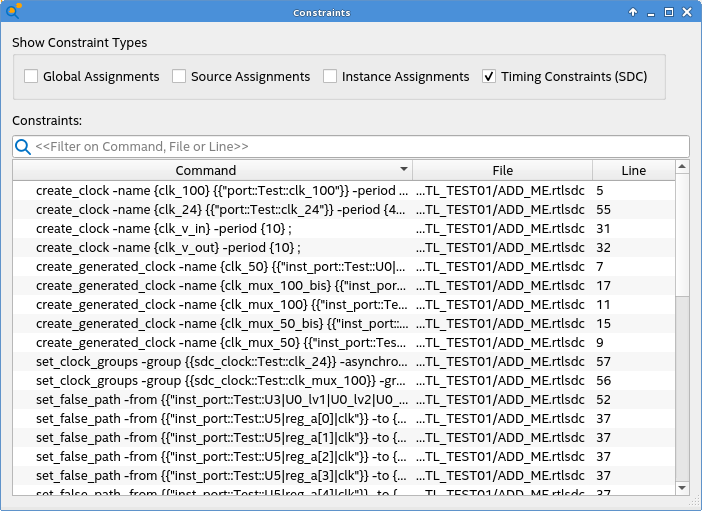Click the magnifier search icon in filter field

[x=22, y=147]
